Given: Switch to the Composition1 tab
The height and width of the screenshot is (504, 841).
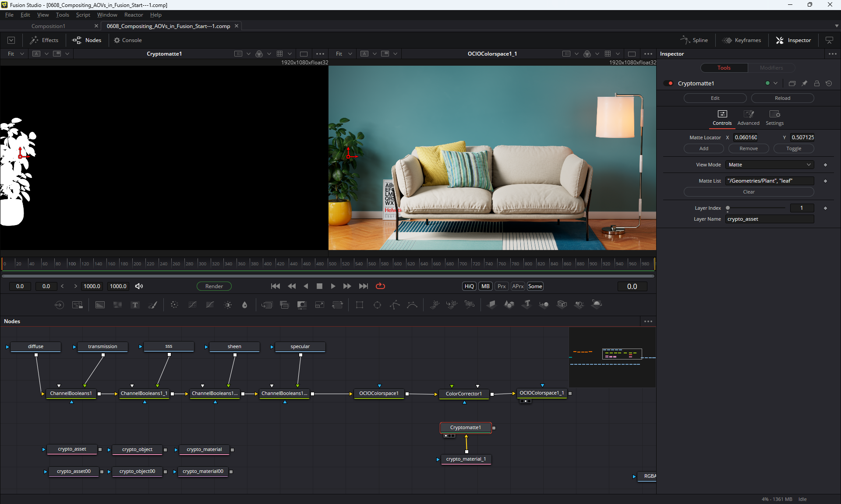Looking at the screenshot, I should pyautogui.click(x=48, y=26).
